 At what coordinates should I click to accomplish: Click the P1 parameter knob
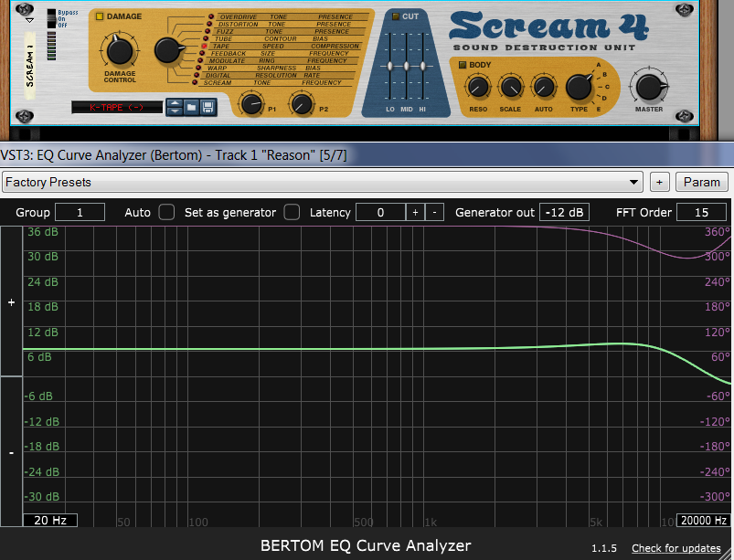252,104
